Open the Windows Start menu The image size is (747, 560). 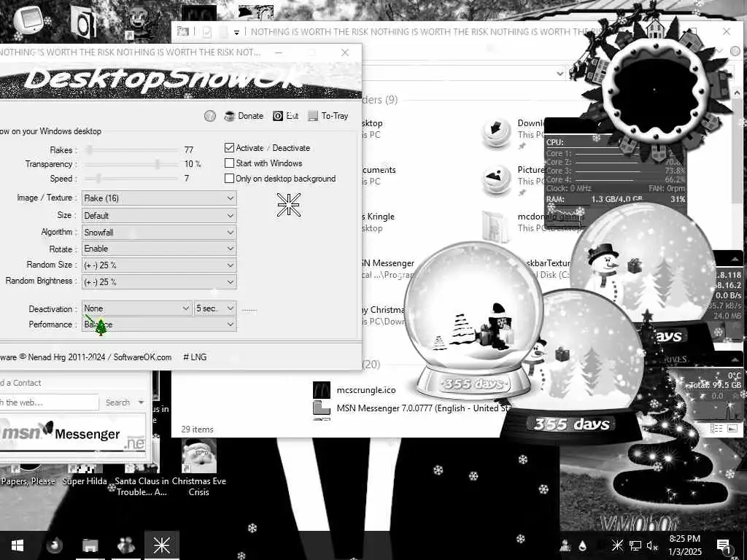tap(18, 545)
